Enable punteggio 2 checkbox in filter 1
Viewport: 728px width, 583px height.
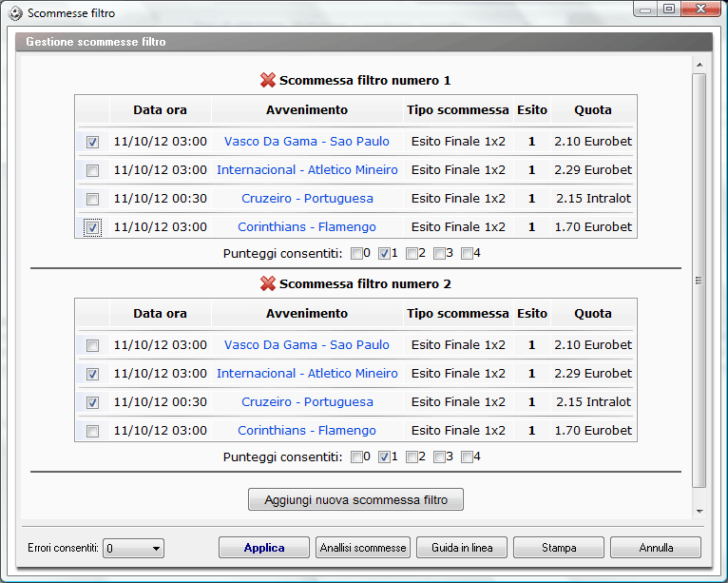pos(412,254)
